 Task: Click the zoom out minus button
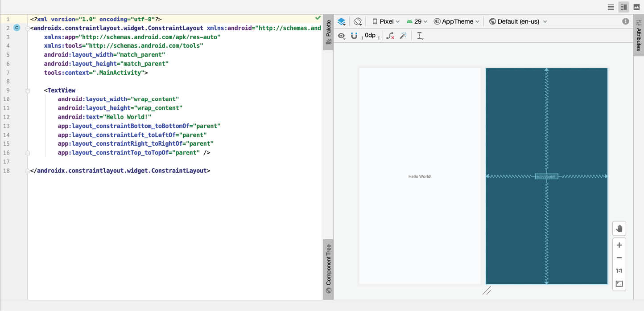[619, 258]
